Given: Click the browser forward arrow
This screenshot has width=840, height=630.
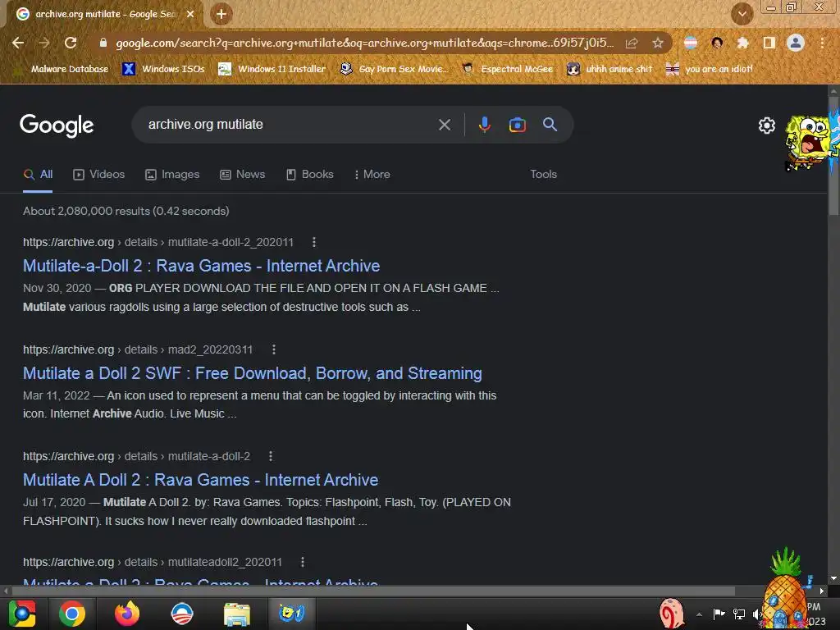Looking at the screenshot, I should point(44,43).
